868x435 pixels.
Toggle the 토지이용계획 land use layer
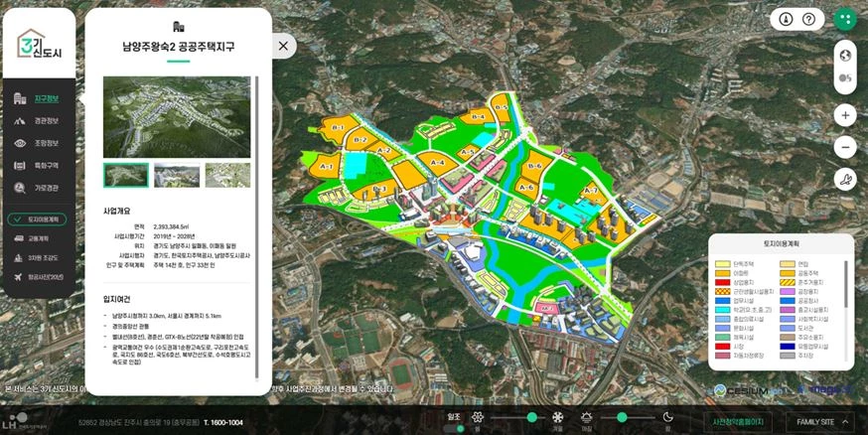tap(39, 218)
